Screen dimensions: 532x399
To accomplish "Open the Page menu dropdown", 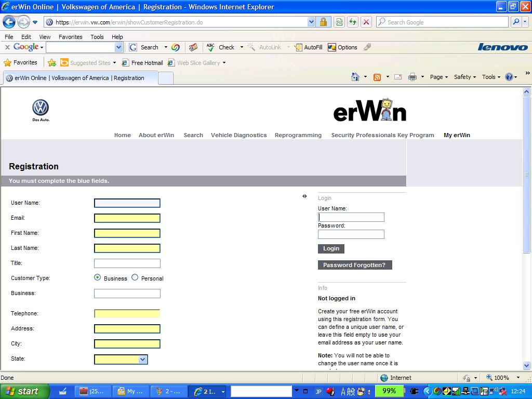I will (438, 77).
